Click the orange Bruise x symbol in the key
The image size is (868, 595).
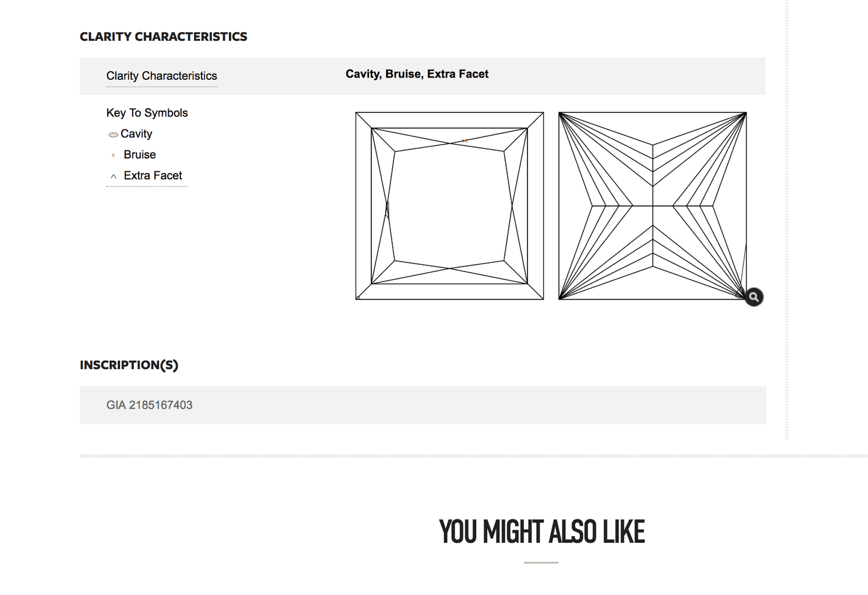pos(114,156)
